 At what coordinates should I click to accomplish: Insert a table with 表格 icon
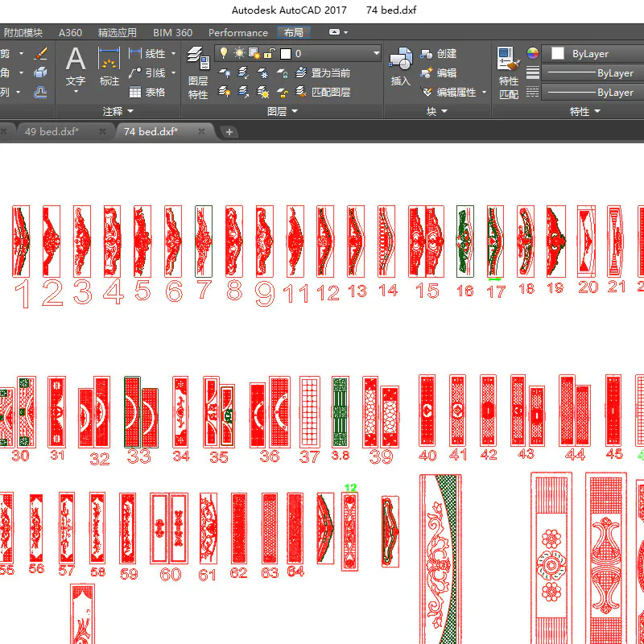[x=147, y=92]
